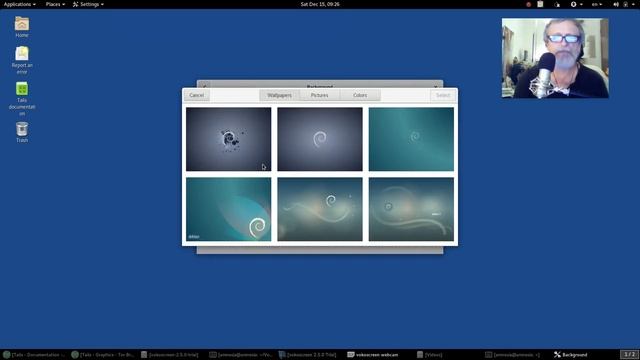The image size is (640, 360).
Task: Open the clock and calendar at top center
Action: [320, 4]
